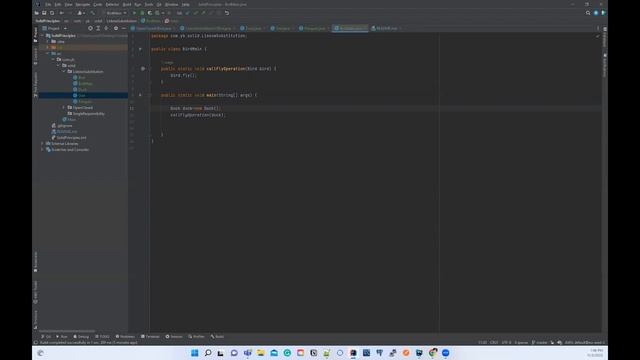Click the Git commit checkmark icon
Image resolution: width=640 pixels, height=360 pixels.
(196, 13)
